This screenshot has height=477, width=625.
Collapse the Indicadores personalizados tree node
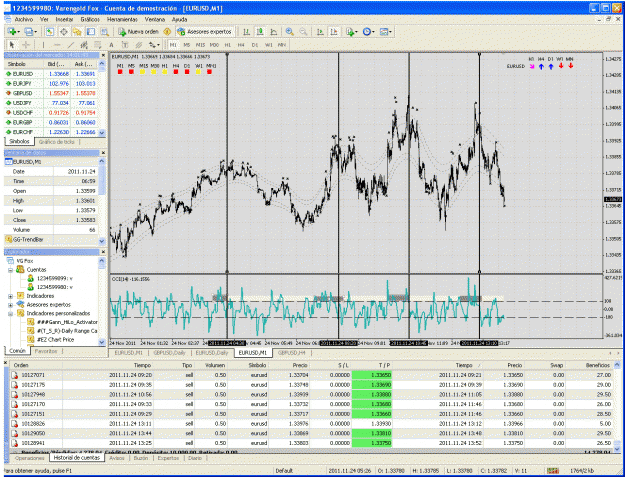(10, 314)
